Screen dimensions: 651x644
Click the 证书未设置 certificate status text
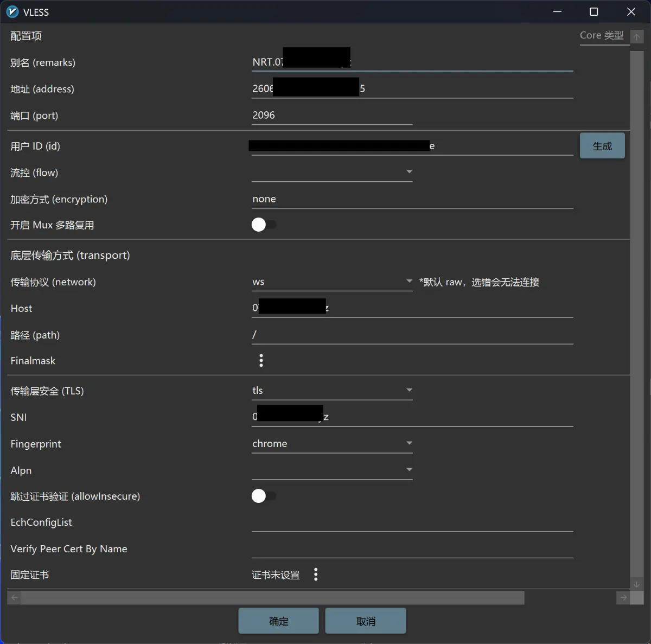pyautogui.click(x=276, y=575)
